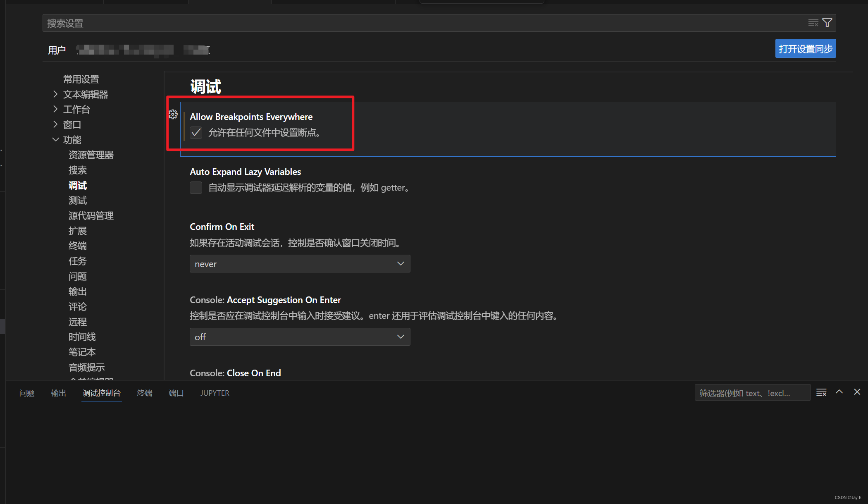The image size is (868, 504).
Task: Select 源代码管理 in settings tree
Action: click(91, 216)
